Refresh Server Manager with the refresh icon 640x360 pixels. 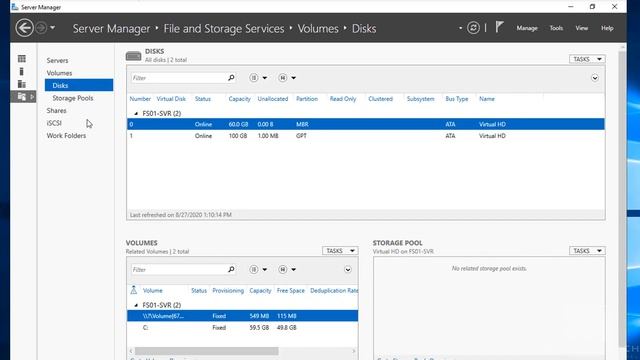click(x=473, y=28)
